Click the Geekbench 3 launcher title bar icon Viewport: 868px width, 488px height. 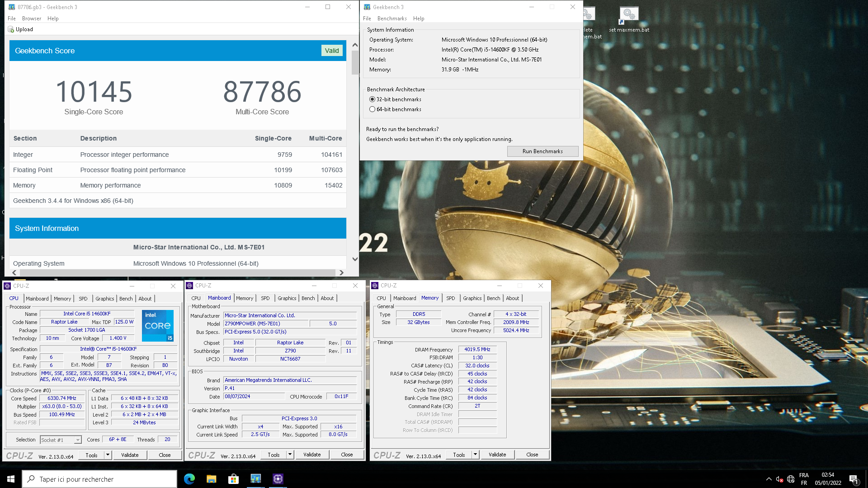click(x=367, y=7)
